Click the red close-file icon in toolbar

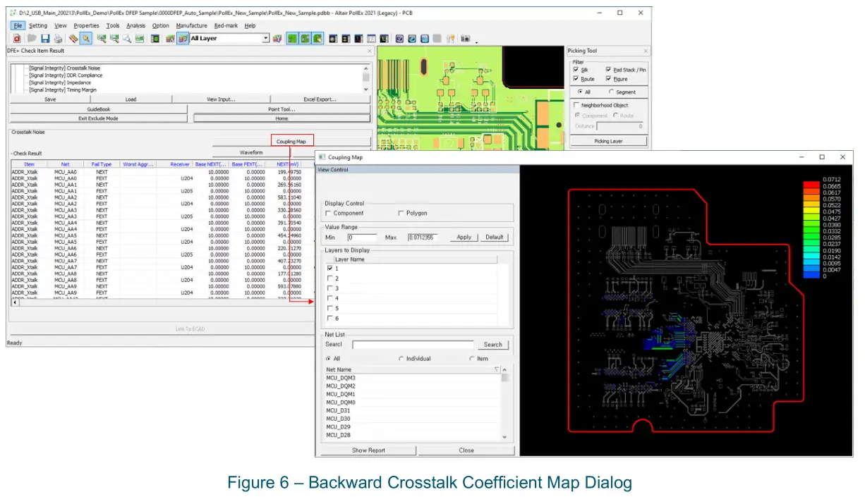click(x=17, y=39)
